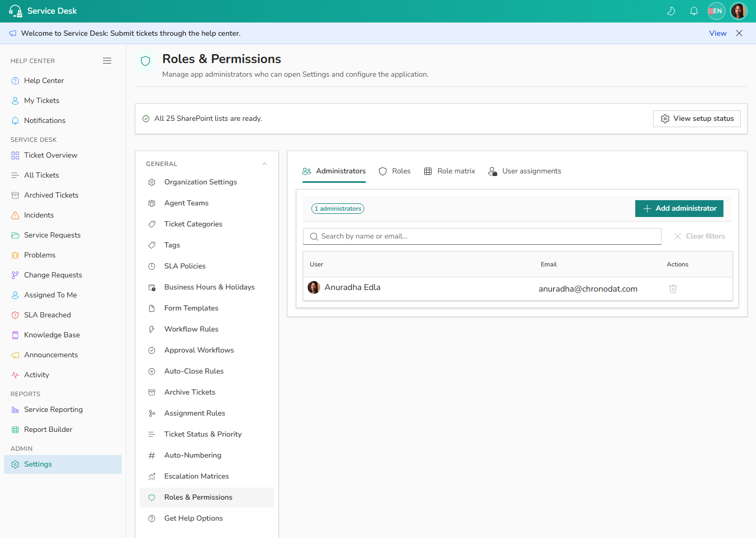This screenshot has width=756, height=538.
Task: Open Ticket Categories settings
Action: 207,224
